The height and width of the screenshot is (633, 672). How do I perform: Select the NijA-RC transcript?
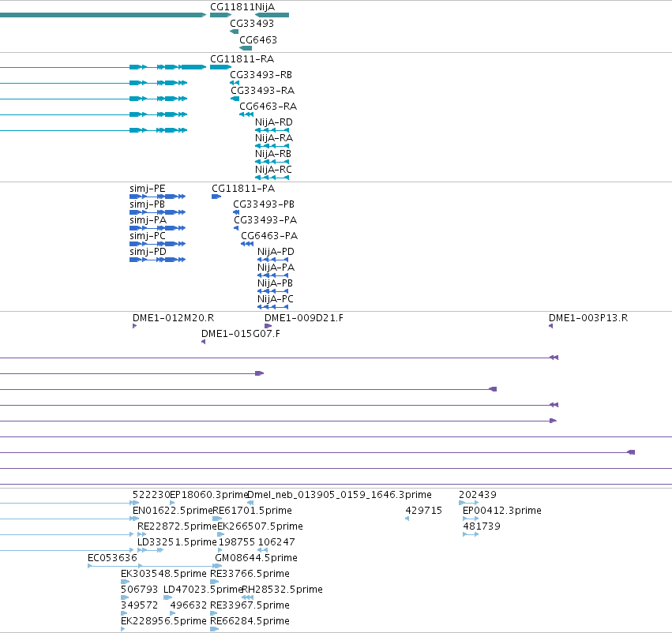click(x=273, y=170)
